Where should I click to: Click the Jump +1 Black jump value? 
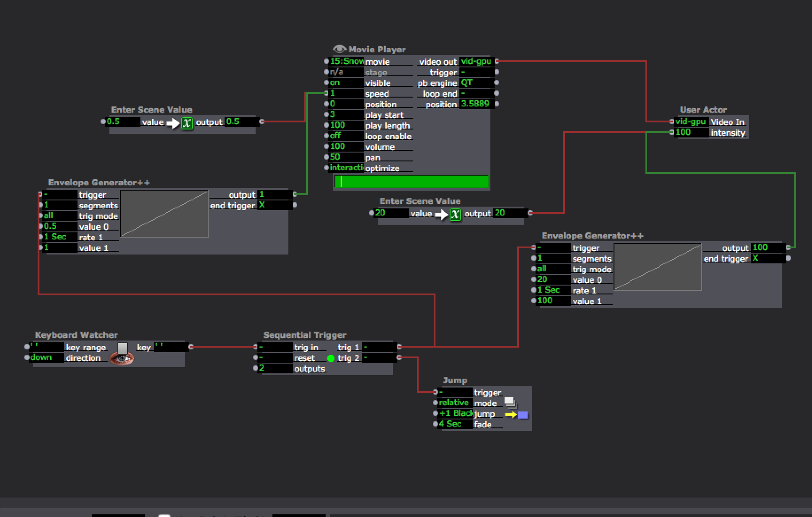click(455, 413)
